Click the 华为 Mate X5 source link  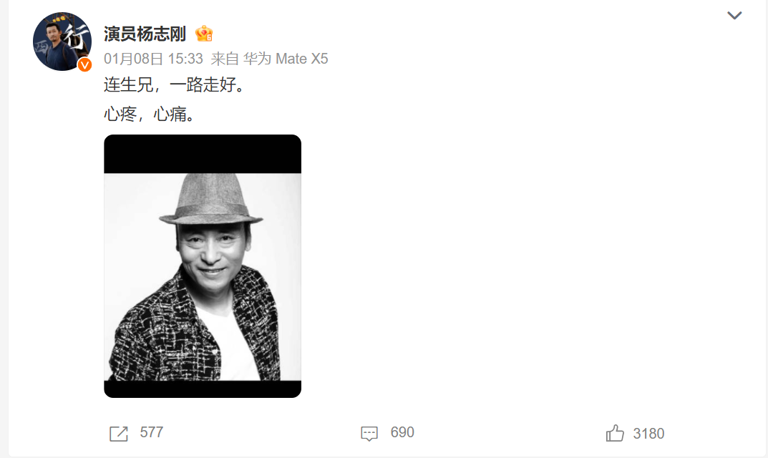coord(286,59)
